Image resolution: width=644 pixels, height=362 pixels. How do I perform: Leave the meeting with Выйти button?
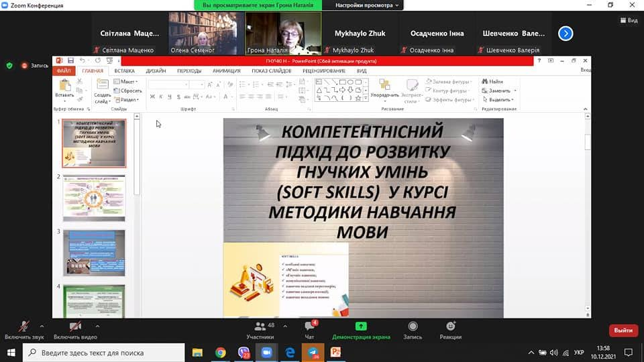click(623, 330)
